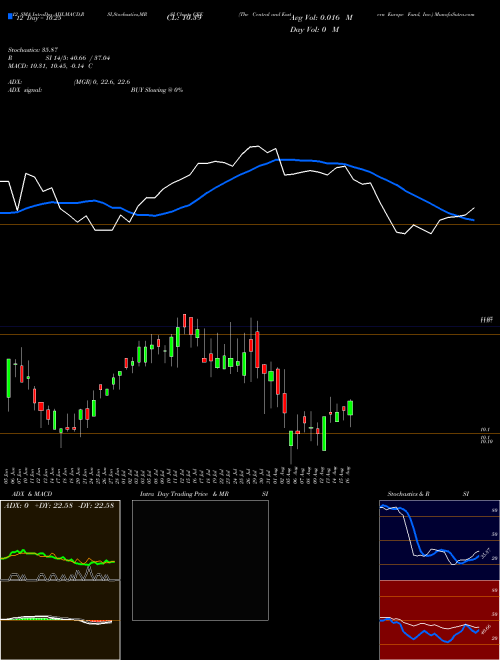Click the 'ADX & MACD' panel title

tap(32, 494)
